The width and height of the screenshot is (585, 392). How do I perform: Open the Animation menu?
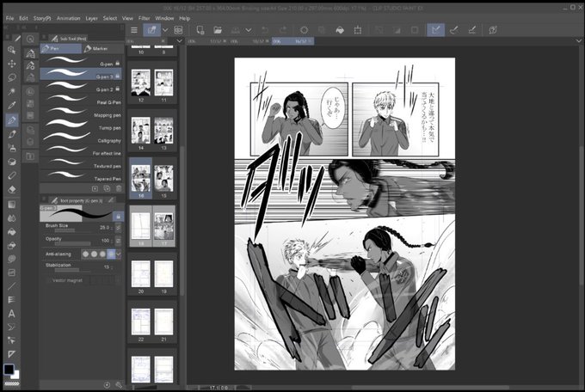pyautogui.click(x=68, y=18)
